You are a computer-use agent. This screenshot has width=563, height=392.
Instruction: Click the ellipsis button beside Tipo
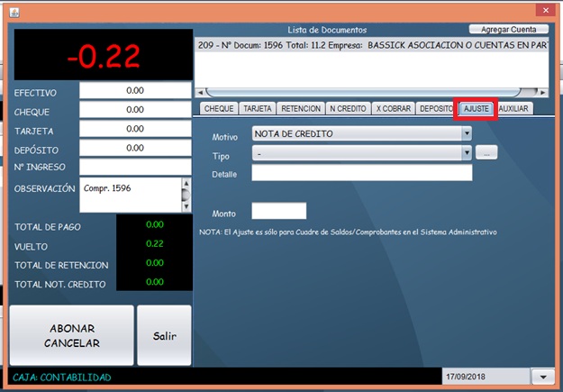(x=486, y=154)
